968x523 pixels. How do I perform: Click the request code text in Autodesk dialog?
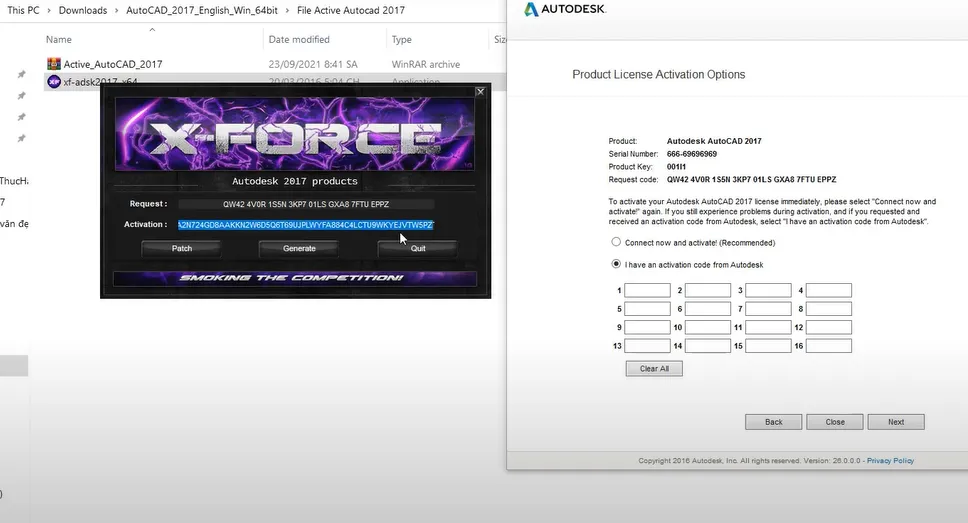[x=751, y=180]
